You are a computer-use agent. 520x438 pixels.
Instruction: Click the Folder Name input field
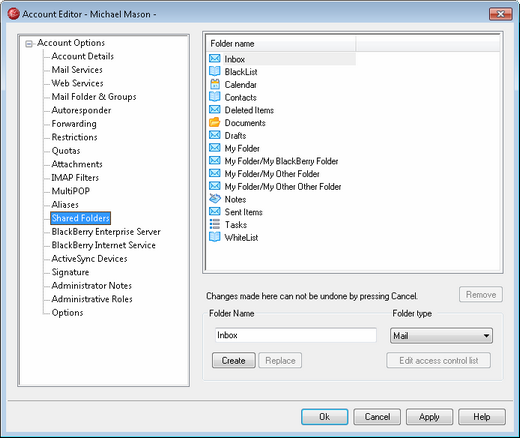[x=296, y=335]
